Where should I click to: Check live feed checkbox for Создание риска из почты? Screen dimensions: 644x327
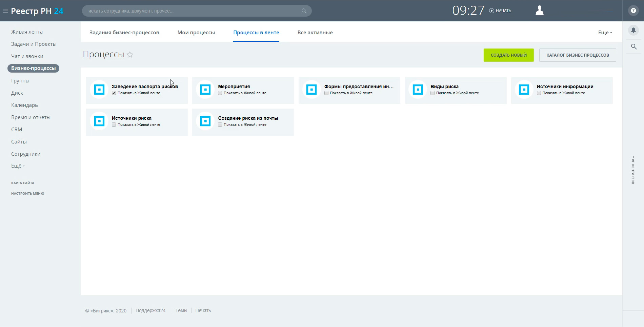coord(220,124)
